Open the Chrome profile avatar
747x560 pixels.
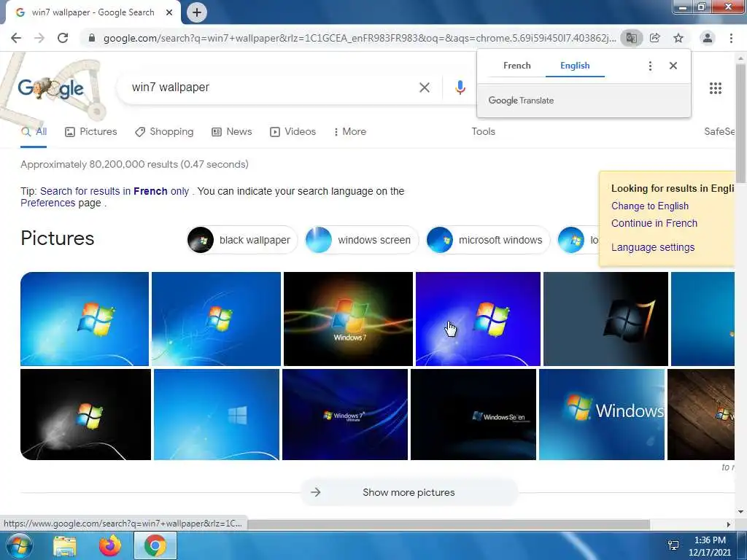tap(708, 38)
